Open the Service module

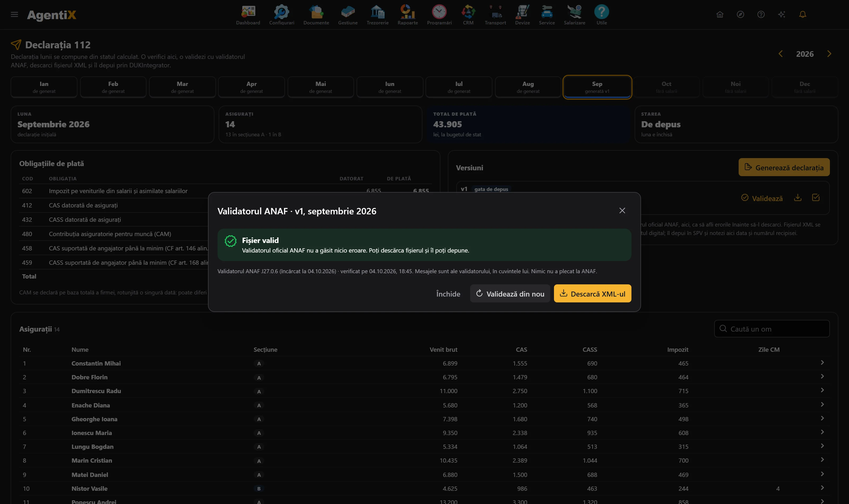pos(547,15)
